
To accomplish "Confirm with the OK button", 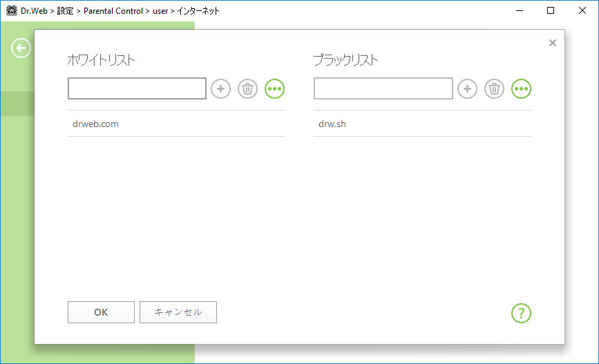I will [102, 312].
